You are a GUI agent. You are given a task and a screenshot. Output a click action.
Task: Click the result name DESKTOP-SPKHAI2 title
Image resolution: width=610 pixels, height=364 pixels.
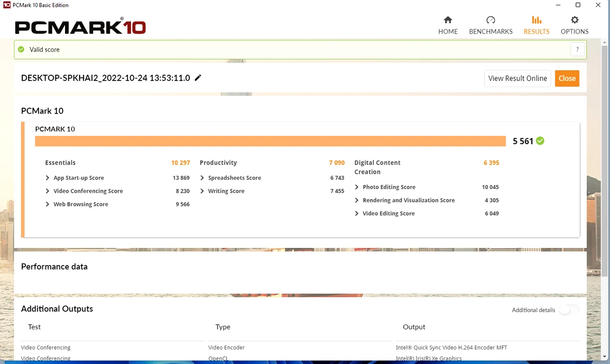(105, 78)
